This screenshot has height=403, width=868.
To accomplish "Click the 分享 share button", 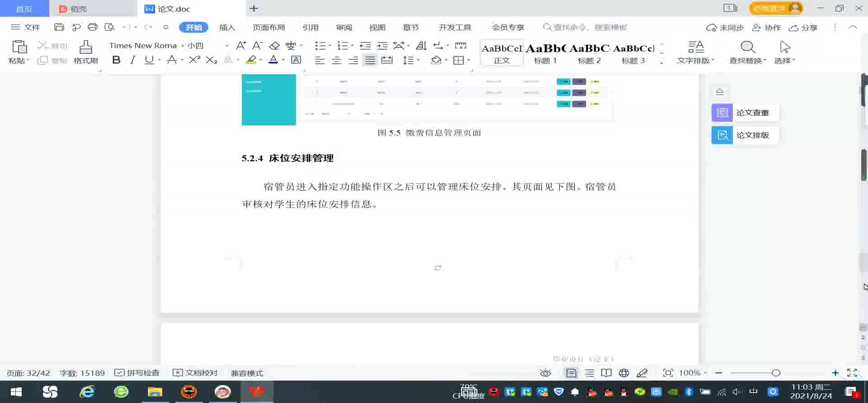I will pos(803,28).
